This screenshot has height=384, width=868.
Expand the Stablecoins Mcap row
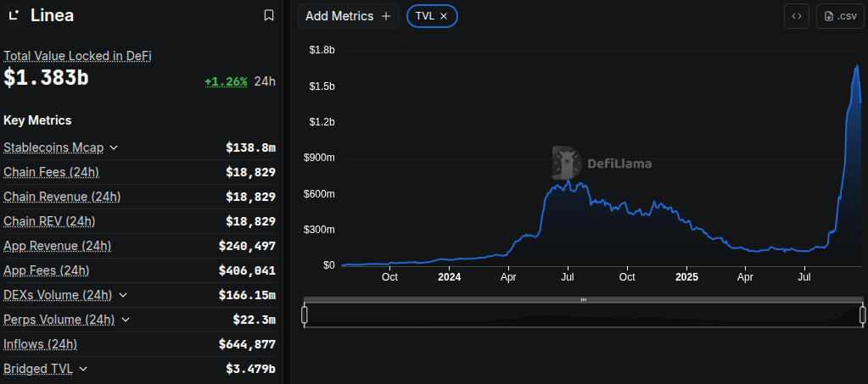[x=114, y=147]
